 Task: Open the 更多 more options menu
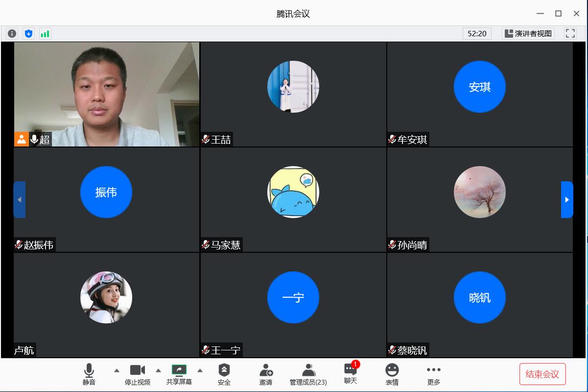pos(433,374)
